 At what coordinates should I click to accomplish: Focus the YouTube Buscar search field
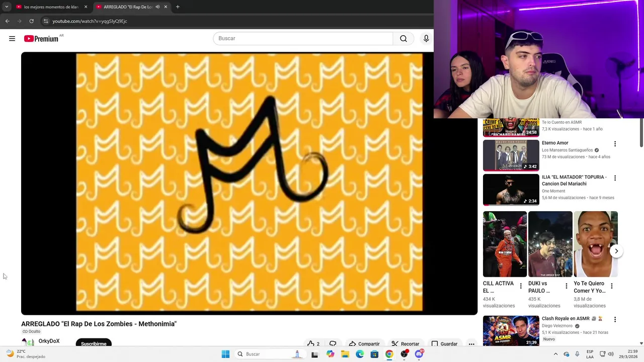point(303,39)
